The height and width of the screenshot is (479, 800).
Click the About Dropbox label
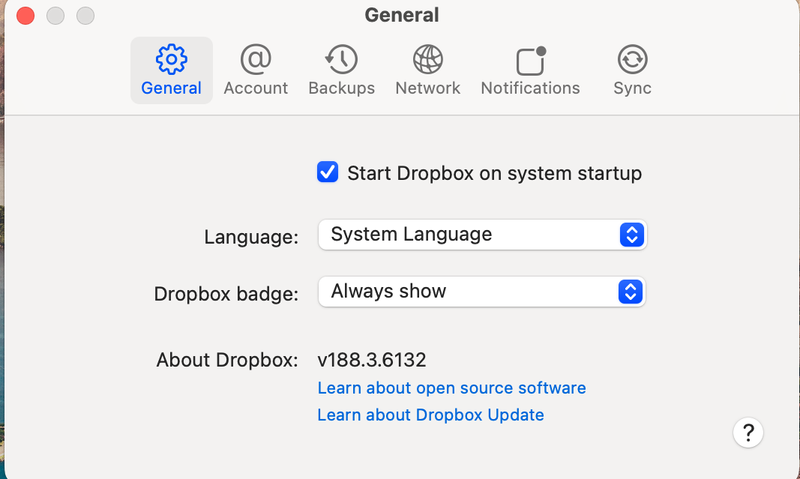point(227,360)
